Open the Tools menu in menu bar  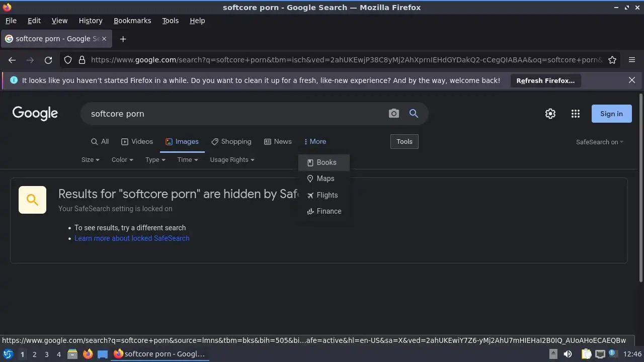point(170,21)
